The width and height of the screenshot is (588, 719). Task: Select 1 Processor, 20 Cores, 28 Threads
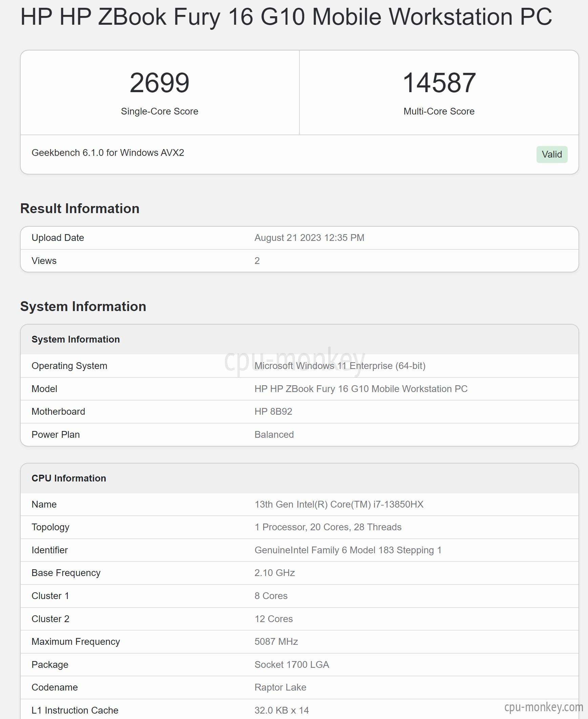pyautogui.click(x=328, y=527)
